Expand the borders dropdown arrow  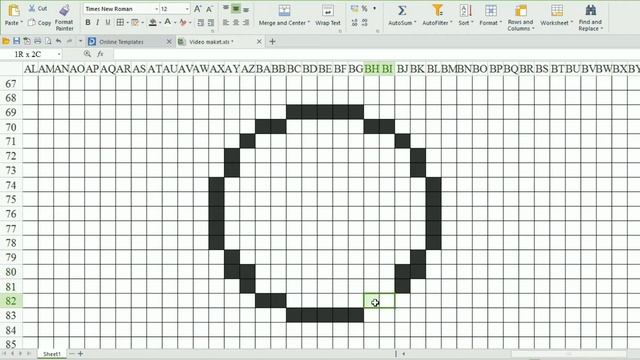click(x=127, y=23)
